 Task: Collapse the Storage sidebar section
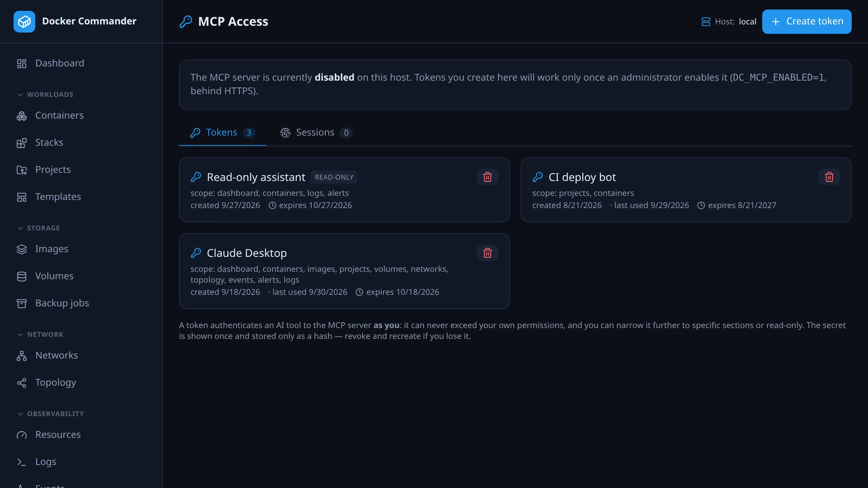39,228
